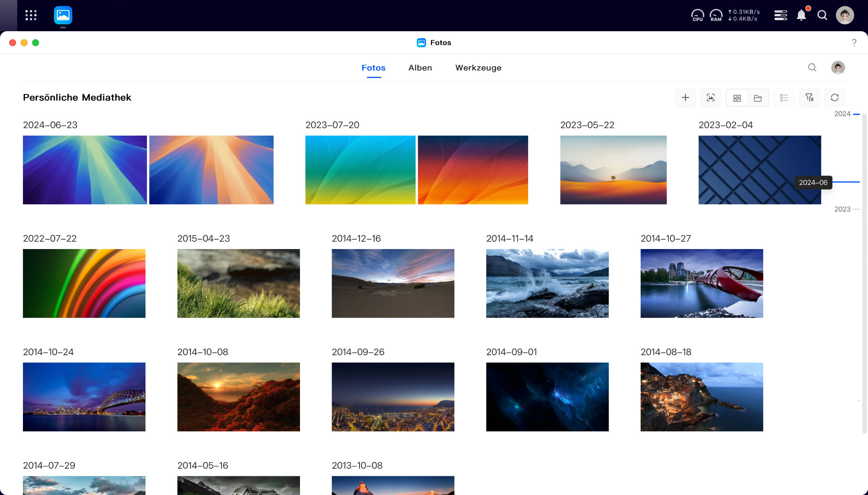Open search within the Fotos app
868x495 pixels.
click(x=812, y=67)
